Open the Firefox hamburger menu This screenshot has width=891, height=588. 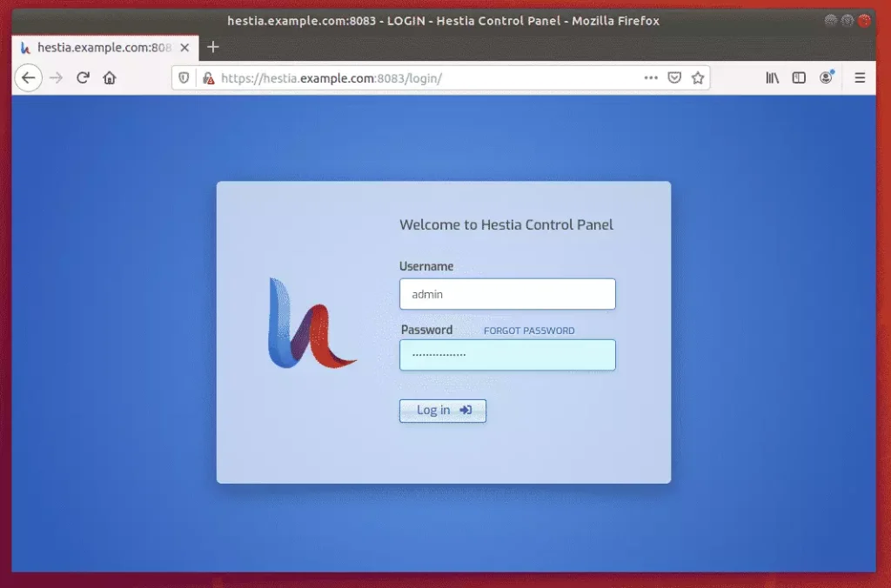[x=860, y=77]
